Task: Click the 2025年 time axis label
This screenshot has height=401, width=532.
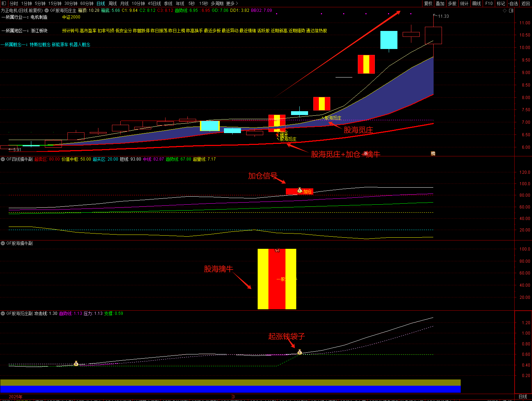Action: pos(16,397)
